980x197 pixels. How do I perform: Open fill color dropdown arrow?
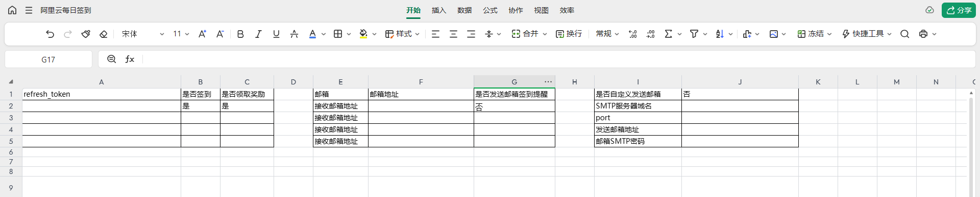[x=375, y=34]
